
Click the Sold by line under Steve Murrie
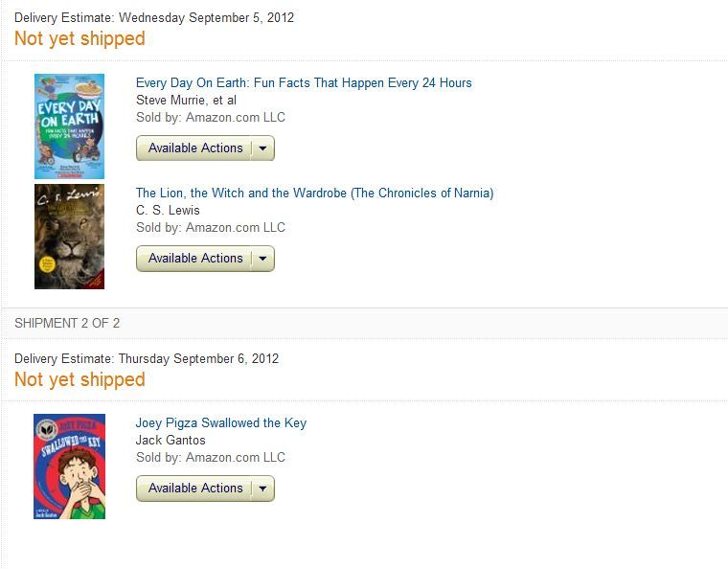[x=211, y=118]
